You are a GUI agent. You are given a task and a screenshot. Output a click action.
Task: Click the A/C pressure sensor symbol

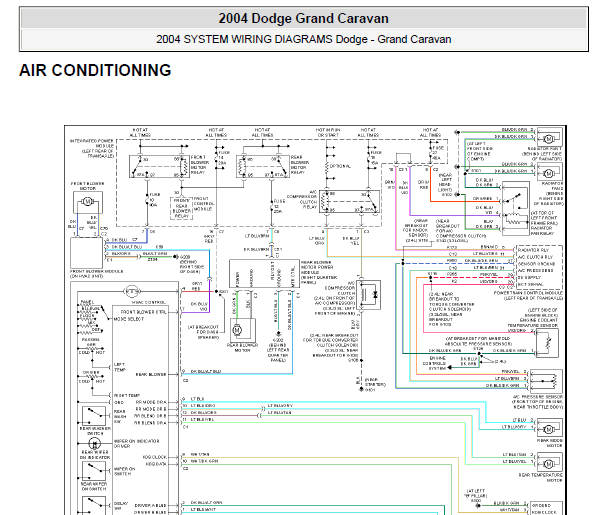coord(546,381)
